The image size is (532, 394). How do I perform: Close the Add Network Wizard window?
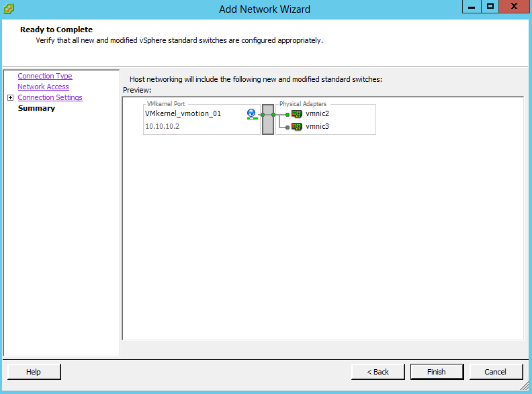(515, 7)
